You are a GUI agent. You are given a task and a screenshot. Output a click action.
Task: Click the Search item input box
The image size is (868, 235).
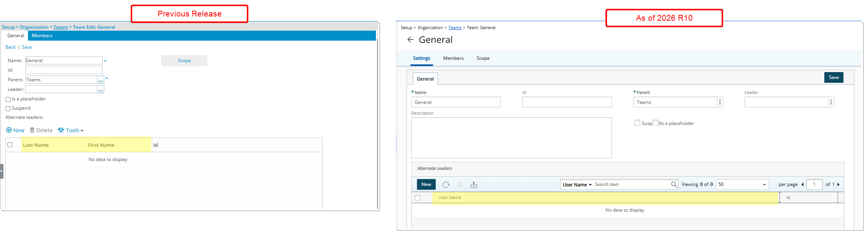632,184
